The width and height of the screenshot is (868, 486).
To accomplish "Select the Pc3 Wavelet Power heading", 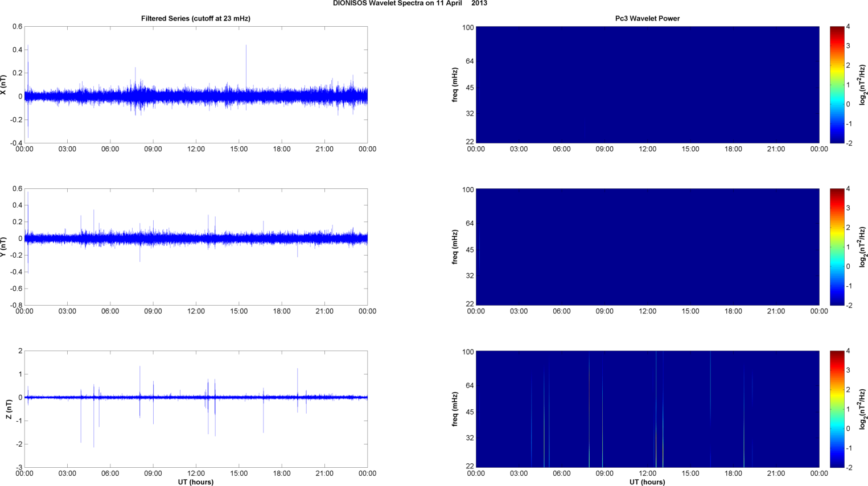I will [x=647, y=18].
